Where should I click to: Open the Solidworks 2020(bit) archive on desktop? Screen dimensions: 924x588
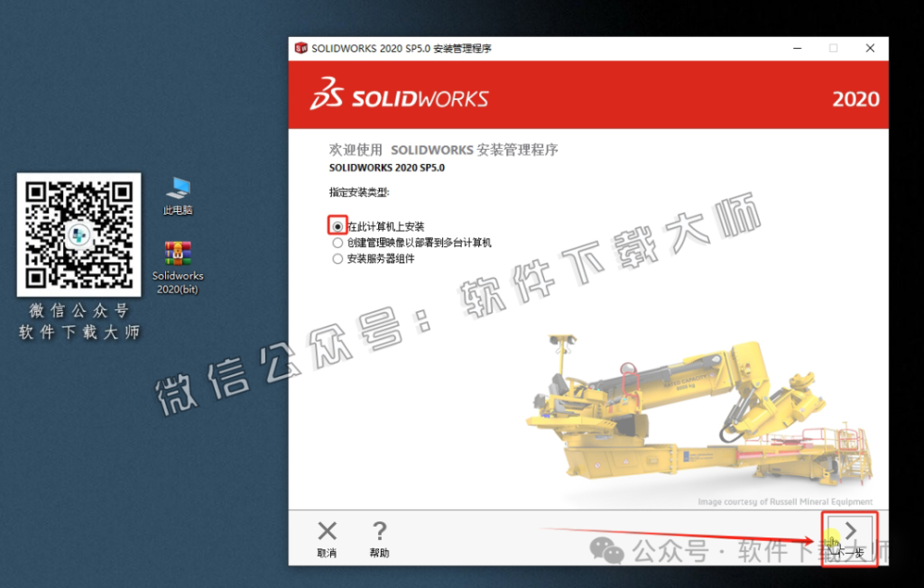coord(178,253)
